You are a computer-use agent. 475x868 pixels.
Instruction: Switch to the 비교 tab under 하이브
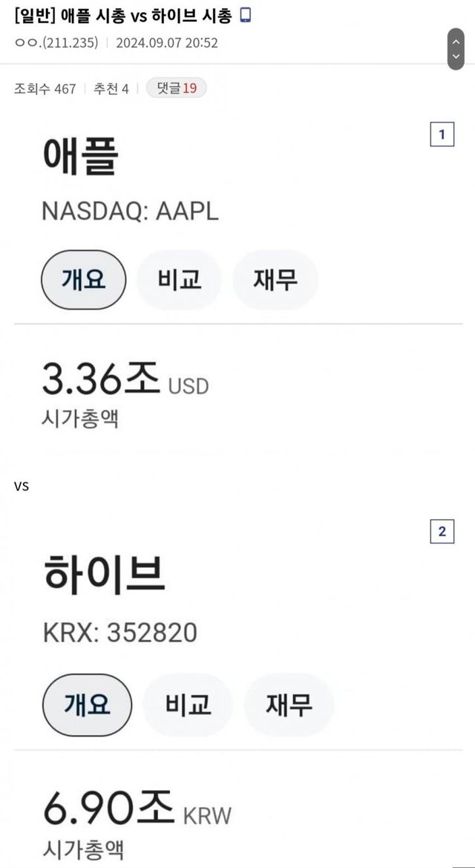click(188, 705)
